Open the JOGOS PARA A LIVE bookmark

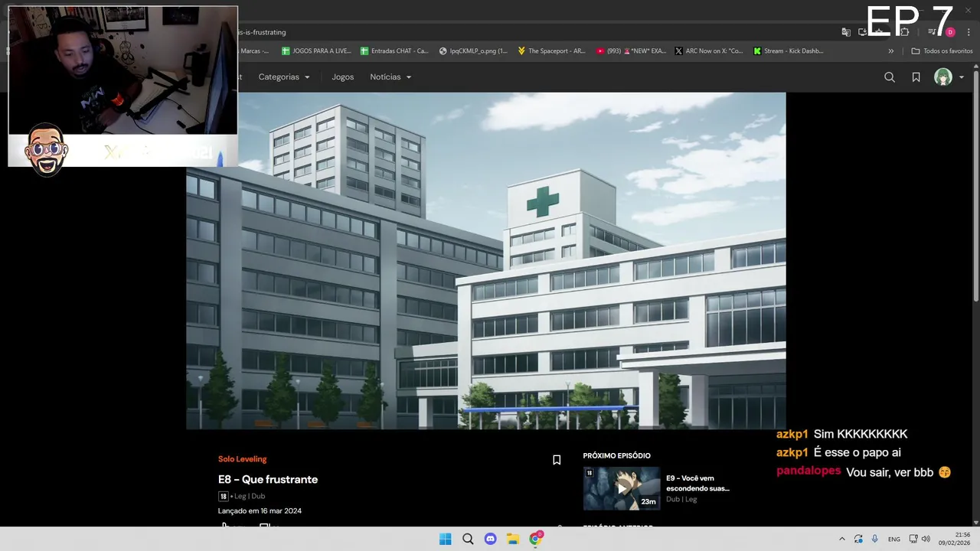point(316,51)
